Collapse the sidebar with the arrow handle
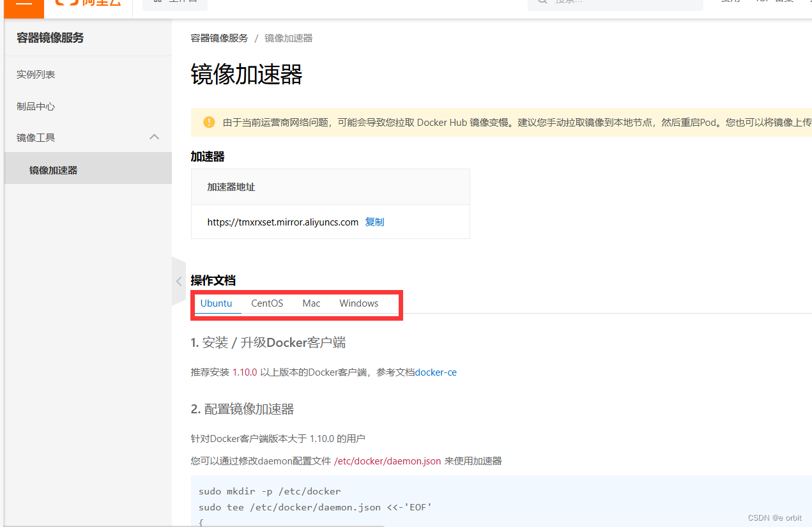 point(179,281)
